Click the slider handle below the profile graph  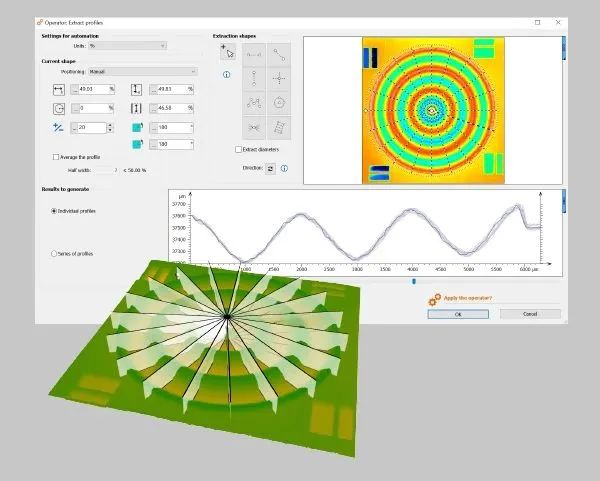pyautogui.click(x=413, y=281)
